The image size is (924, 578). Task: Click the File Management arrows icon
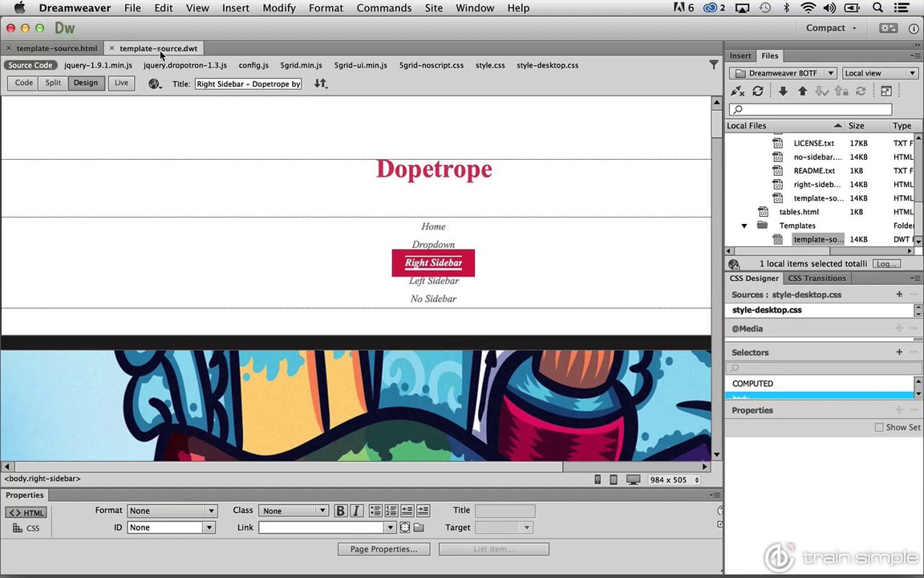[x=320, y=83]
